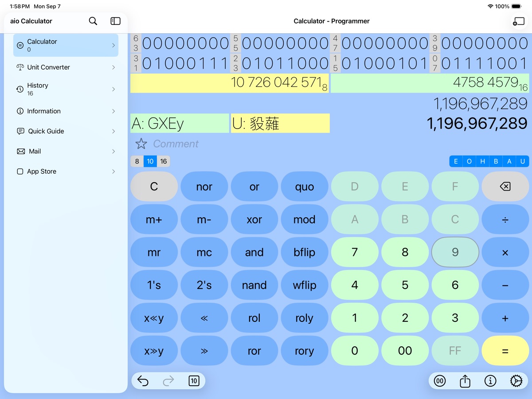Expand the History row chevron

point(113,89)
